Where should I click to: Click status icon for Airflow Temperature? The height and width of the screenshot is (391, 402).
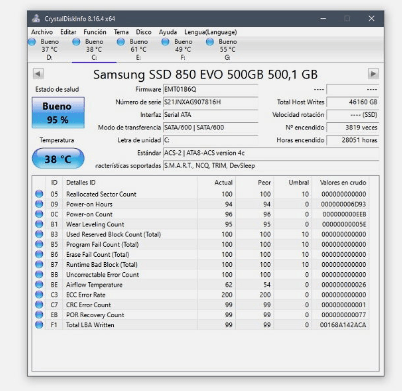(39, 285)
